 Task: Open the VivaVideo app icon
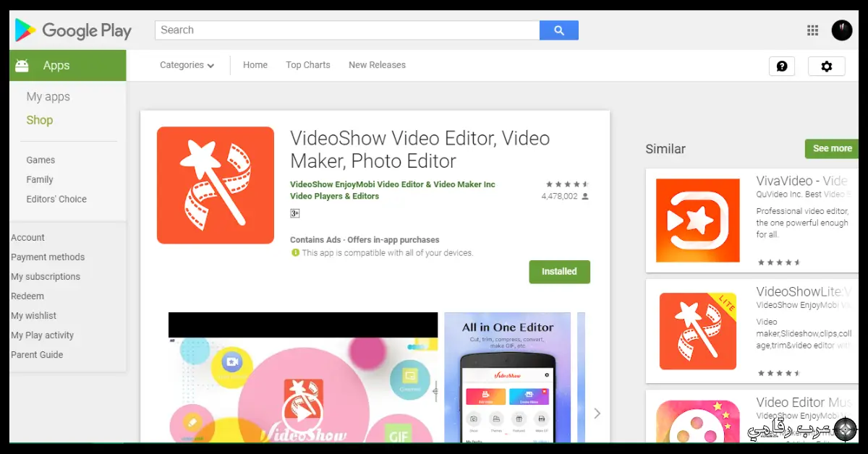pos(697,220)
